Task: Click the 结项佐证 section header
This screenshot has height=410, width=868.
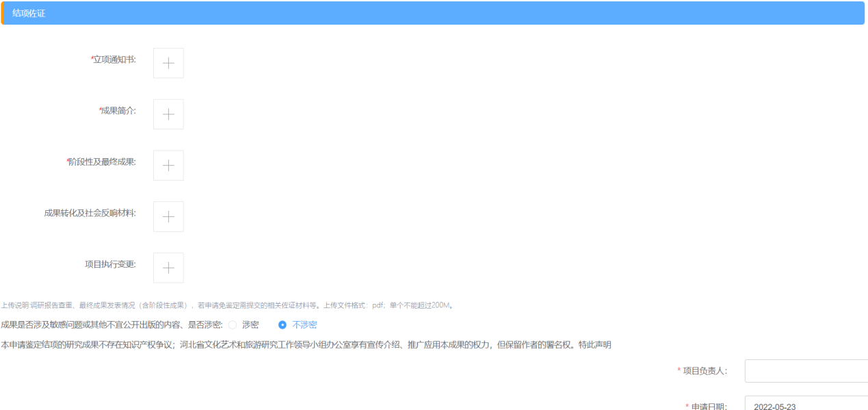Action: 29,13
